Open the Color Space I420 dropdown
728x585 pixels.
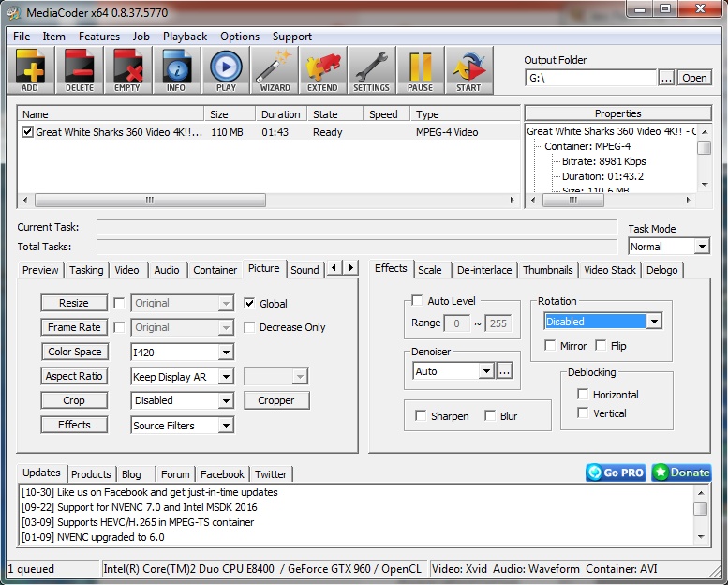click(183, 352)
